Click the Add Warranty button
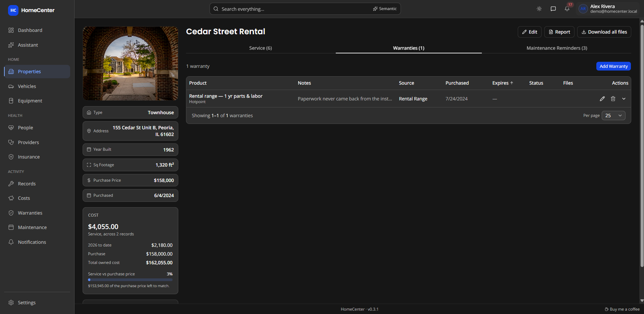The height and width of the screenshot is (314, 644). click(x=613, y=66)
